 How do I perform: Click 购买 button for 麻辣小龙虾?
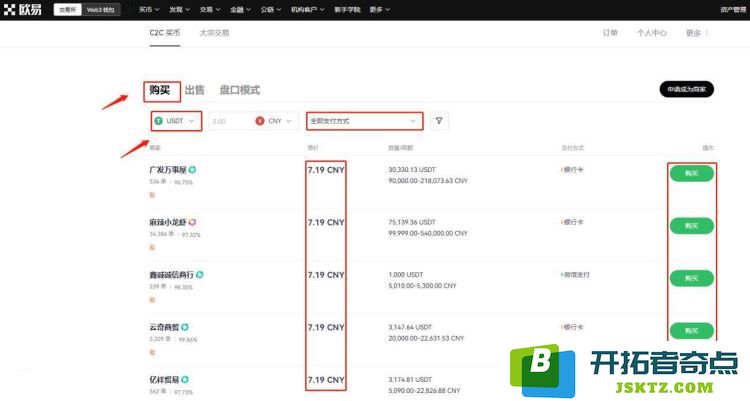click(692, 226)
